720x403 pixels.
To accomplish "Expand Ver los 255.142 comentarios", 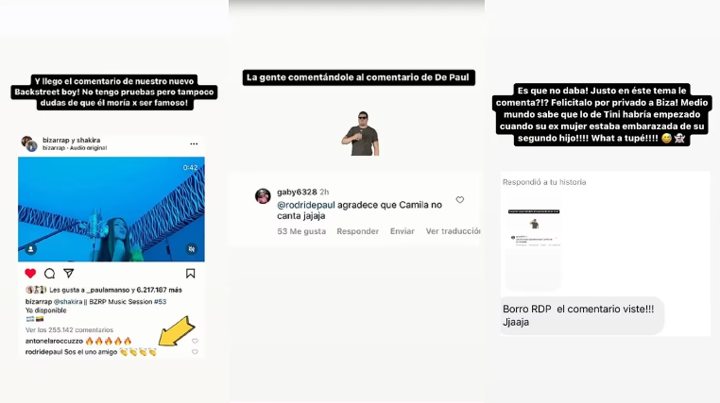I will point(69,330).
